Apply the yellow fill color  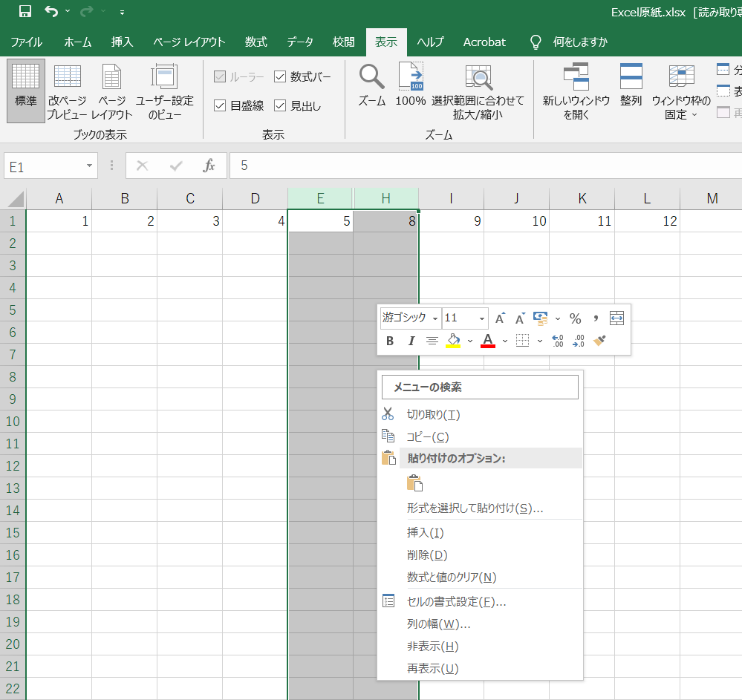point(453,341)
